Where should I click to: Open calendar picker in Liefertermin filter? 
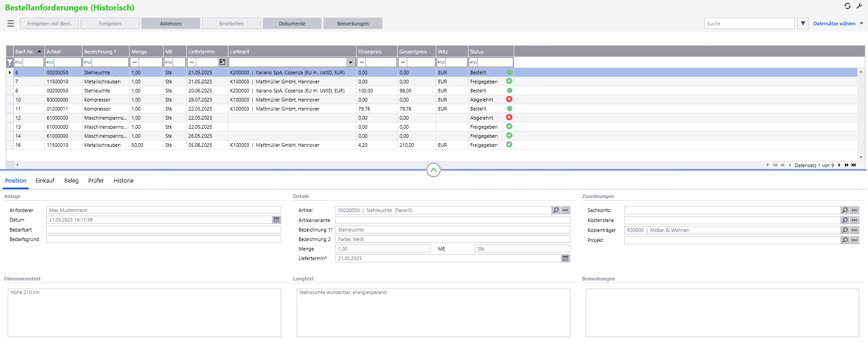click(222, 62)
